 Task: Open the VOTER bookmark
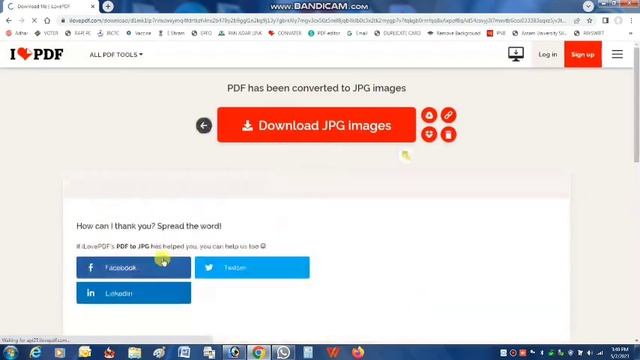tap(47, 33)
